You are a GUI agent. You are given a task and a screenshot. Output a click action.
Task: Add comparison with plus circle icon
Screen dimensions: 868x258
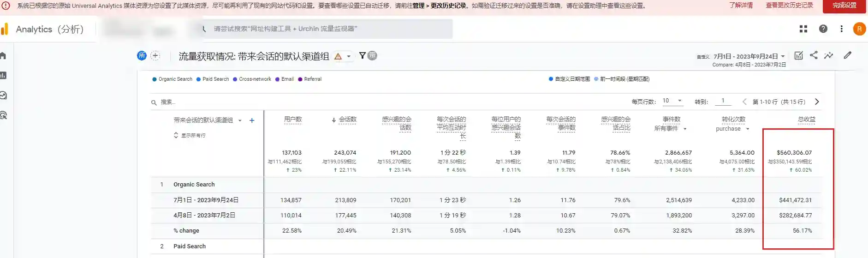coord(155,56)
